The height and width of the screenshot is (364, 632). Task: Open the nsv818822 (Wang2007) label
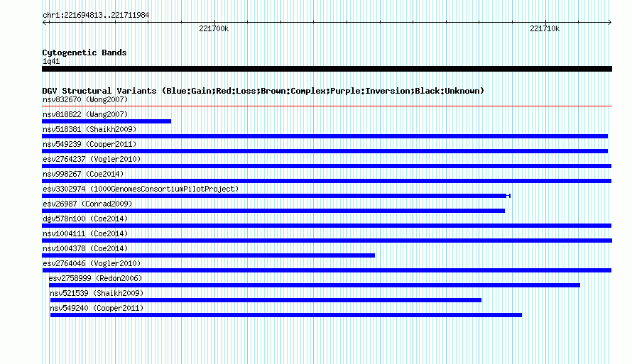85,114
